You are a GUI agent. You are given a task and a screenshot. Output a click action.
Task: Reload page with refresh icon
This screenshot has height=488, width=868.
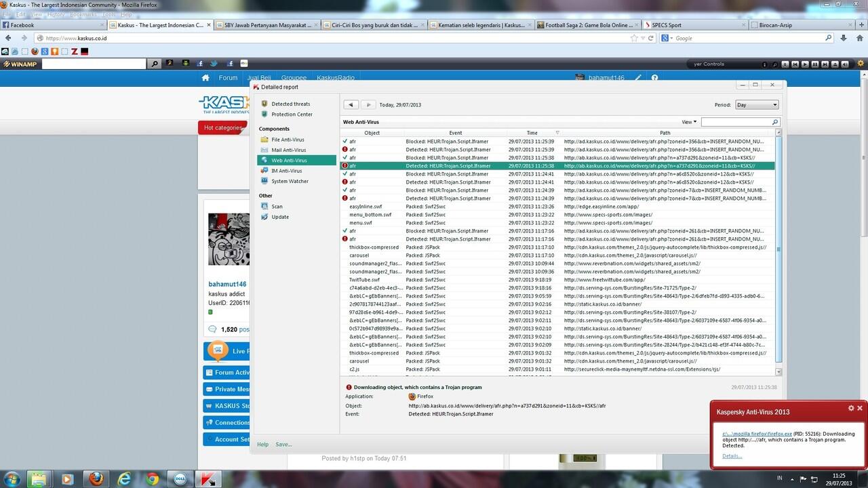coord(650,39)
